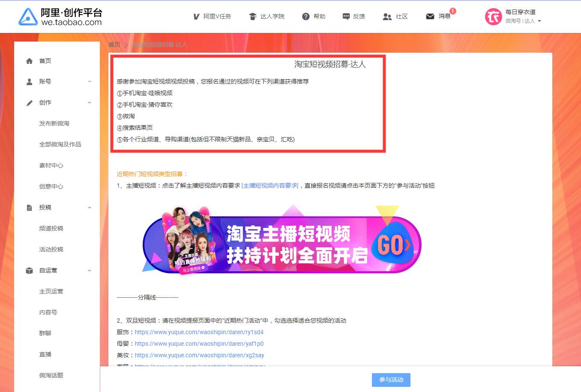
Task: Click the 参与活动 button
Action: tap(391, 380)
